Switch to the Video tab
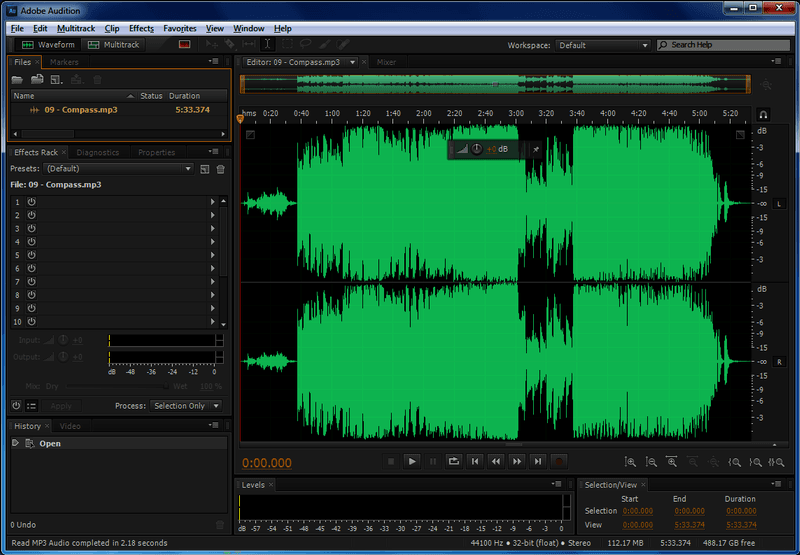The width and height of the screenshot is (800, 555). pyautogui.click(x=70, y=426)
